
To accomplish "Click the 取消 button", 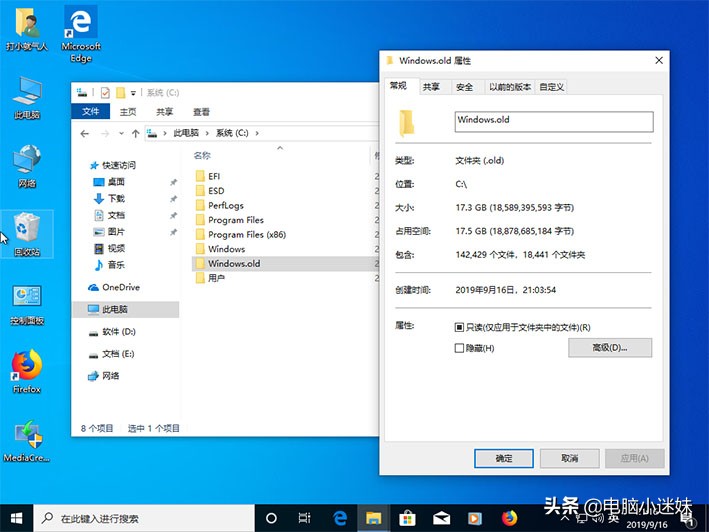I will [x=570, y=458].
